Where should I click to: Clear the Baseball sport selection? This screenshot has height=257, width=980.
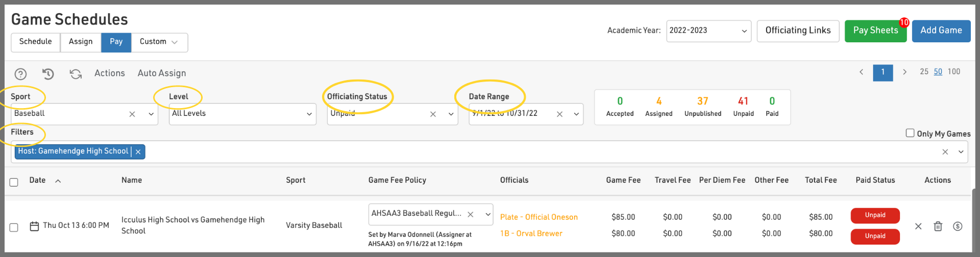tap(132, 114)
